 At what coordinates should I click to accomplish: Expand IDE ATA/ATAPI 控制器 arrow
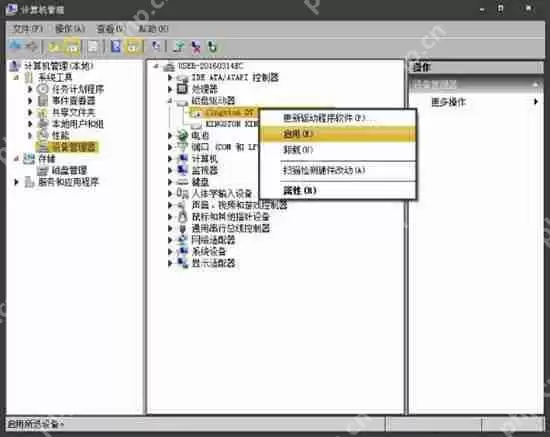[x=170, y=78]
